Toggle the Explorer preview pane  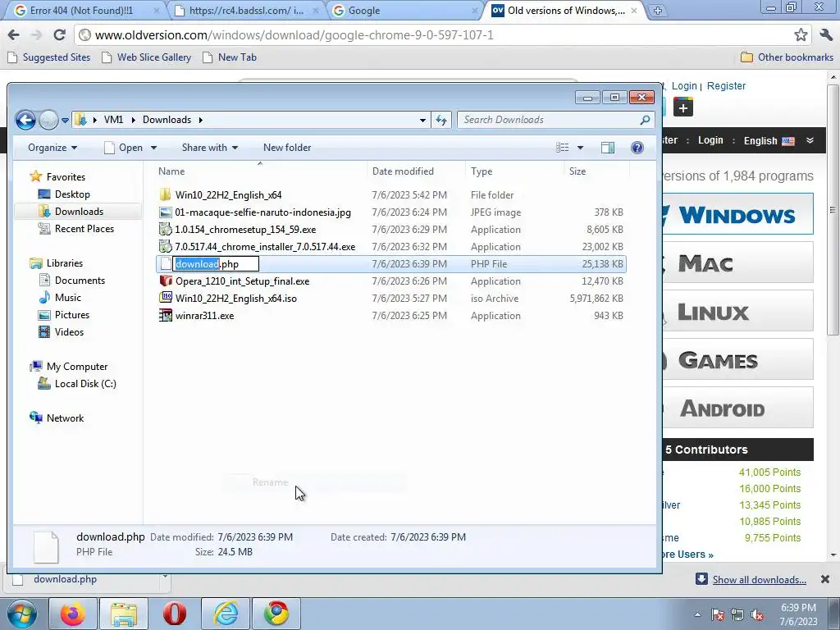pyautogui.click(x=608, y=148)
